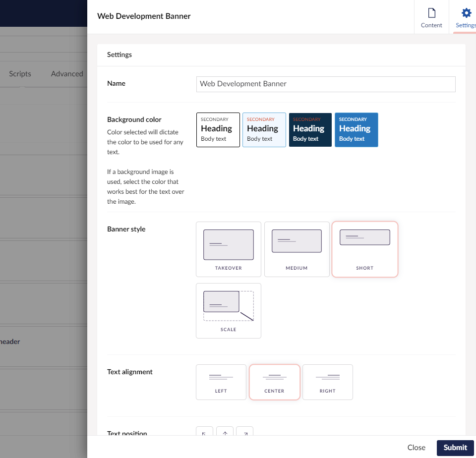Screen dimensions: 476x458
Task: Select top-left text position arrow
Action: tap(204, 431)
